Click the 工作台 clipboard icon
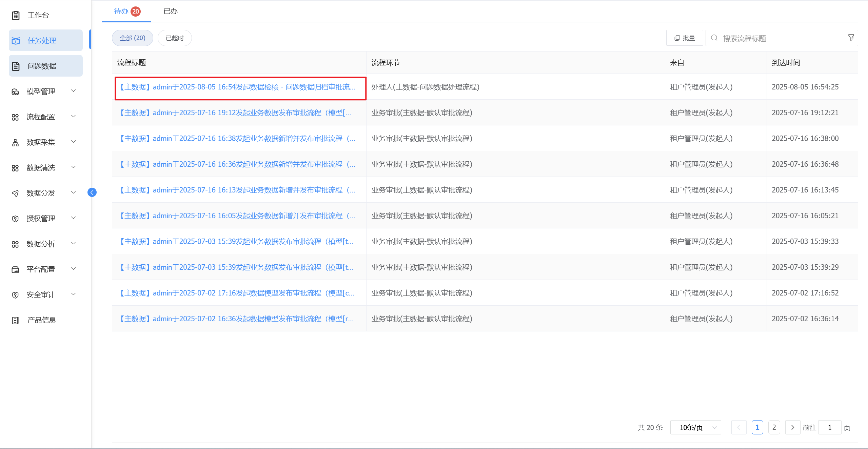Screen dimensions: 868x449 pyautogui.click(x=16, y=15)
